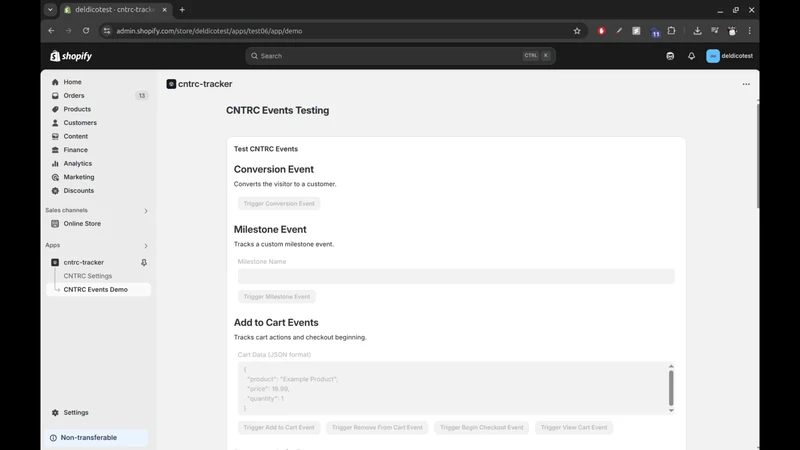Open Sidekick assistant icon in top bar

click(x=670, y=56)
